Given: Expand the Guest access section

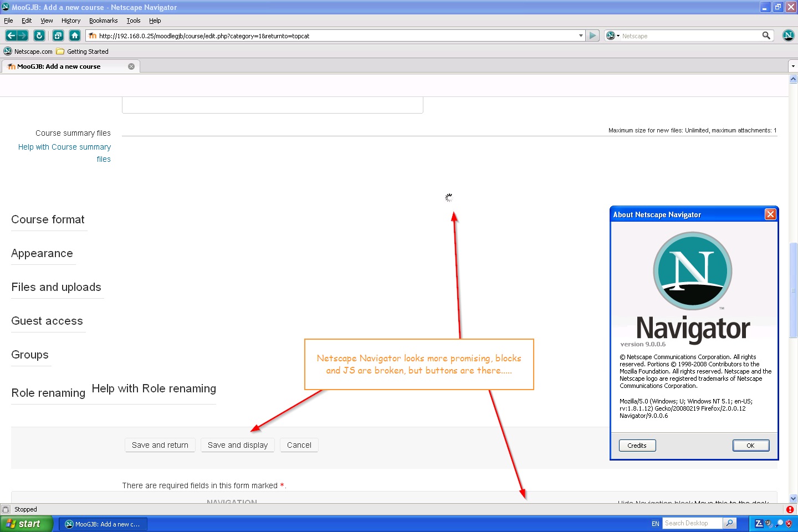Looking at the screenshot, I should [x=47, y=321].
